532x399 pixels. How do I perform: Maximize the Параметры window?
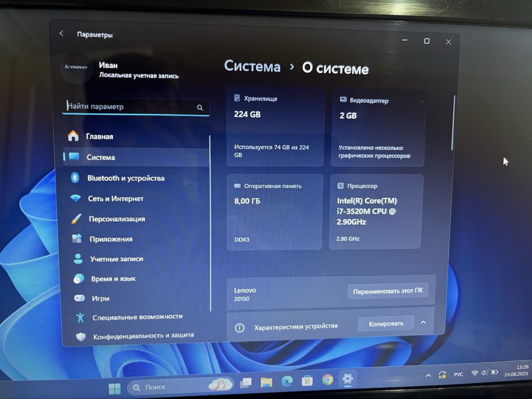coord(427,41)
